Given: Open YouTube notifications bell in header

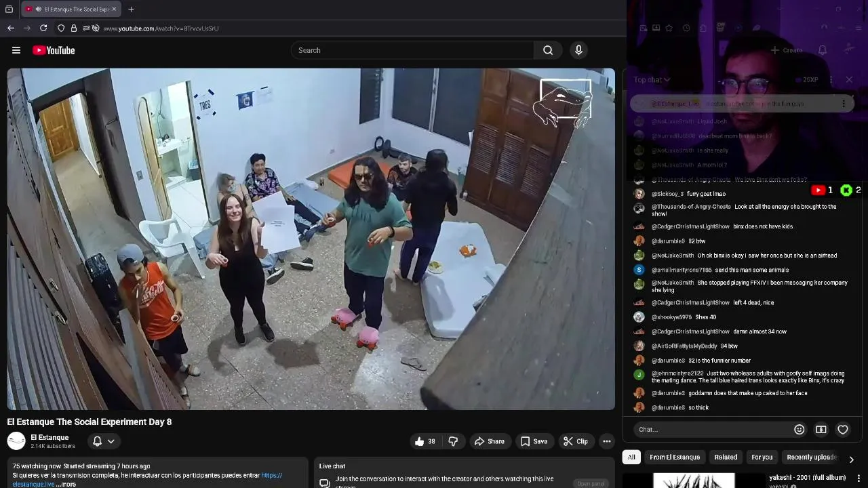Looking at the screenshot, I should point(823,50).
